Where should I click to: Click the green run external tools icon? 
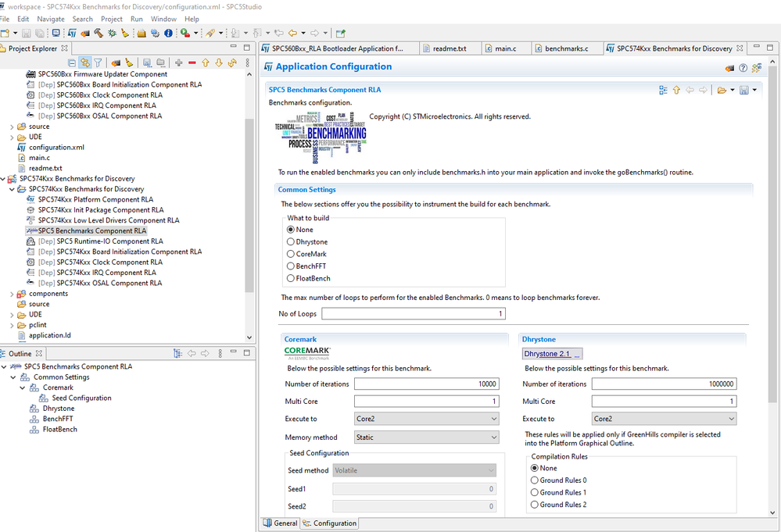click(185, 34)
